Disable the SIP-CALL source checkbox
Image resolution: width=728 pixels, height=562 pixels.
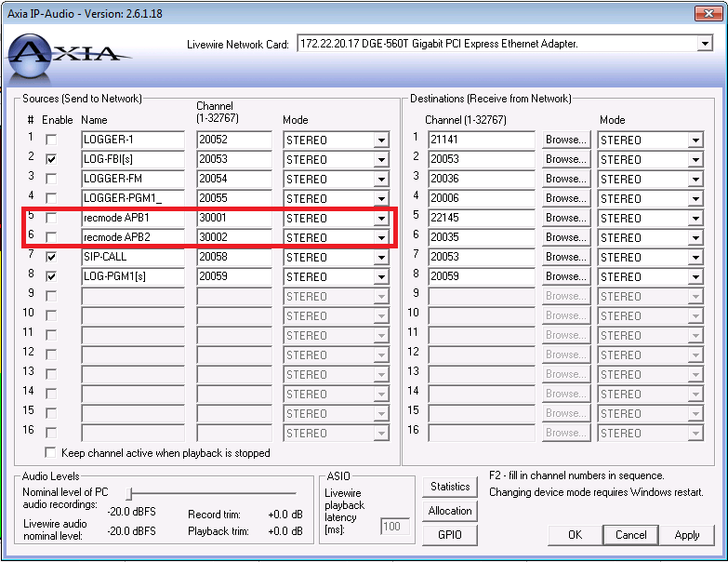[51, 257]
